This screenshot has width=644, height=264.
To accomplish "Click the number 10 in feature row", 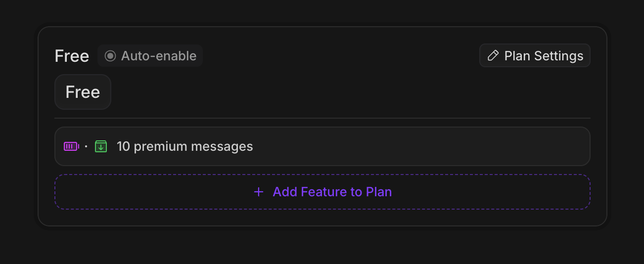I will [123, 146].
